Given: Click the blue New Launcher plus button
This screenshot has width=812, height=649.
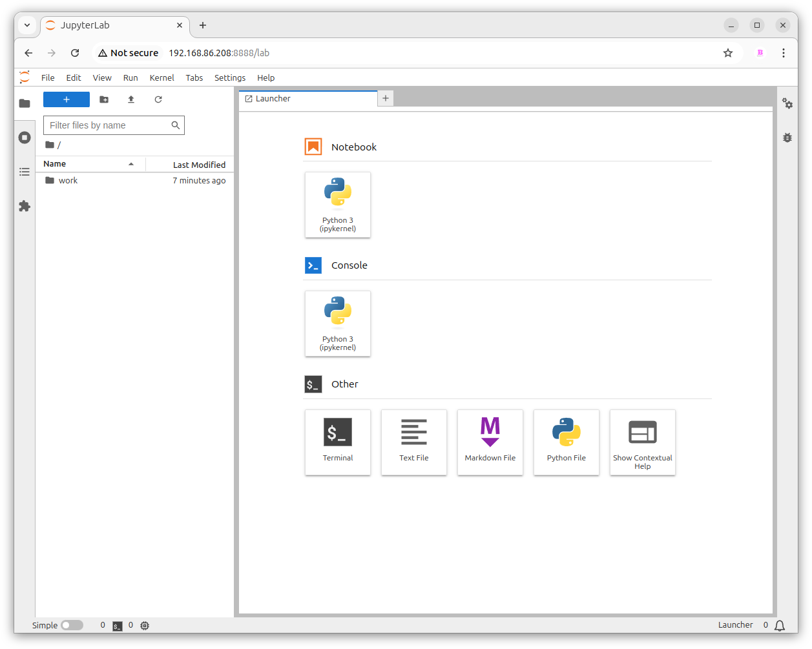Looking at the screenshot, I should [x=67, y=99].
